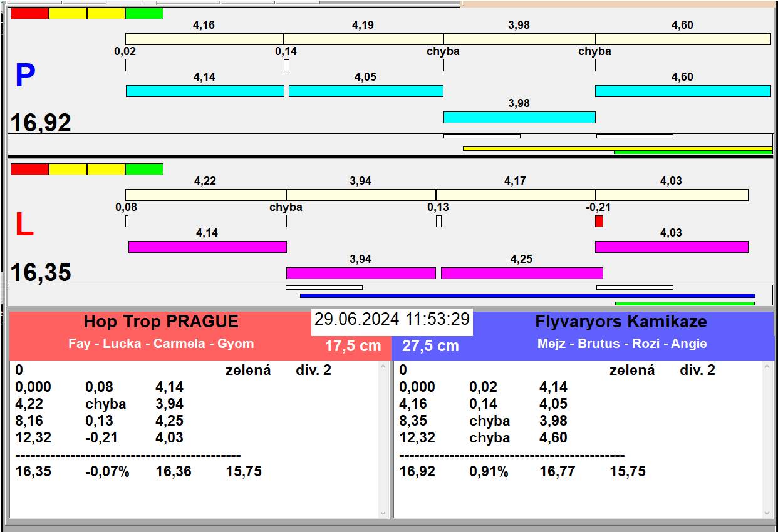Select the magenta 4,03 bar in lane L
778x532 pixels.
[x=672, y=247]
